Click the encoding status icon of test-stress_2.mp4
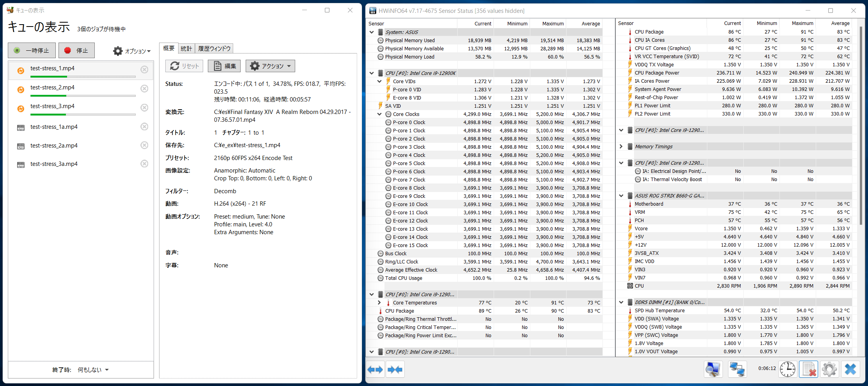Screen dimensions: 868x386 point(21,90)
